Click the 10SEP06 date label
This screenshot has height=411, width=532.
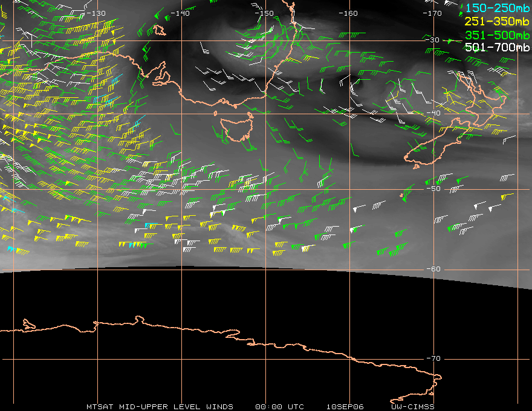(345, 407)
